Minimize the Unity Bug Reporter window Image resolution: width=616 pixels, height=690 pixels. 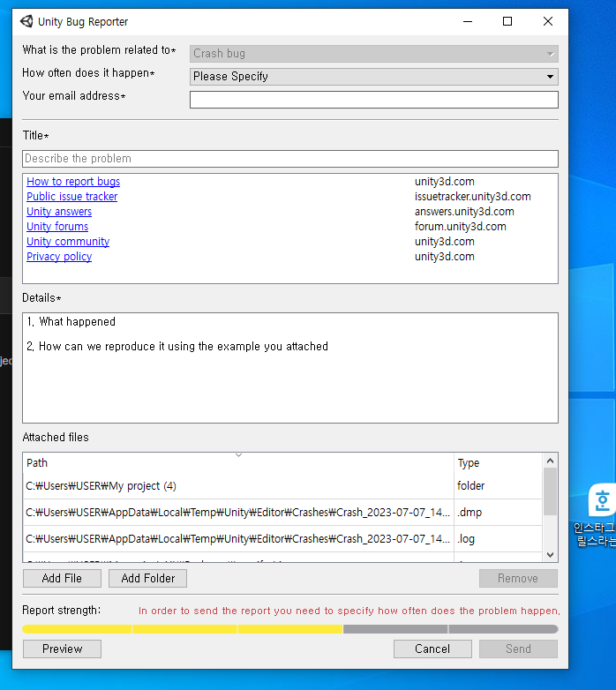pyautogui.click(x=468, y=21)
